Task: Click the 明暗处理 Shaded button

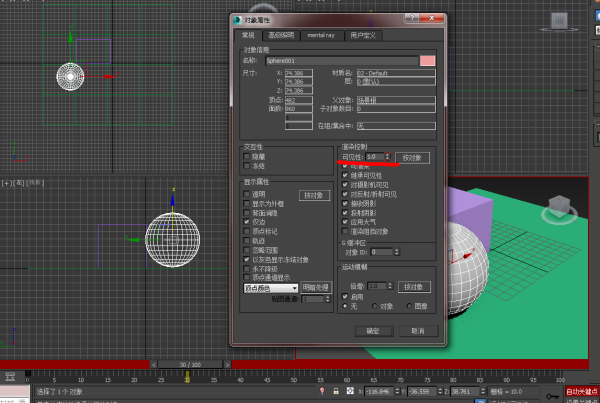Action: 316,287
